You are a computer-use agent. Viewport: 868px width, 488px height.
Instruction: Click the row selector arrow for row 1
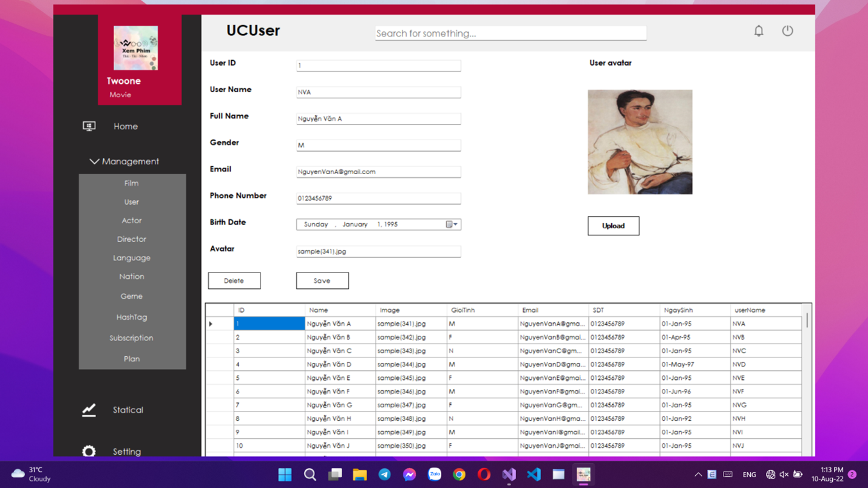[x=211, y=324]
